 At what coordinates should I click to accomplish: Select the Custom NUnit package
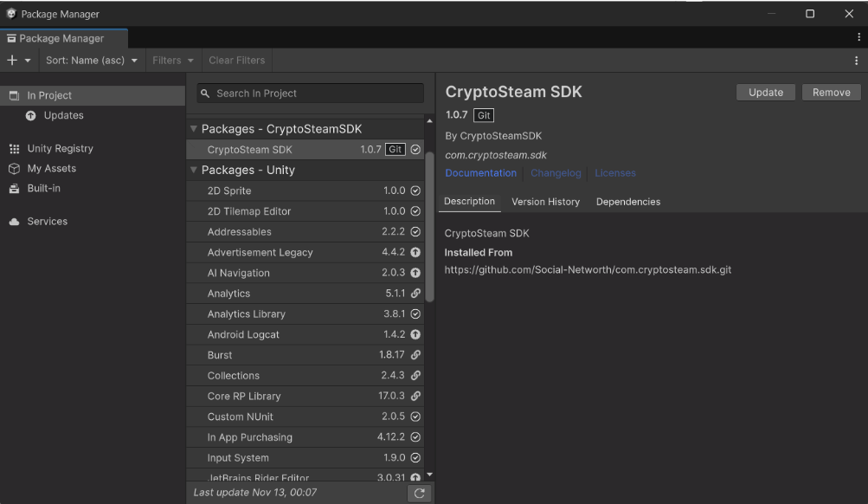click(x=305, y=416)
